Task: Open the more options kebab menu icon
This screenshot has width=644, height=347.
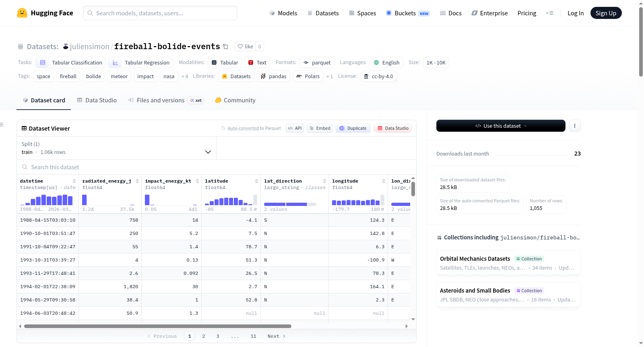Action: click(x=575, y=126)
